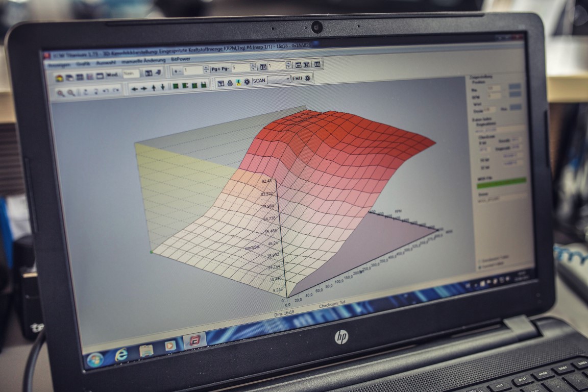Click the Checksum status bar text
588x392 pixels.
(332, 304)
